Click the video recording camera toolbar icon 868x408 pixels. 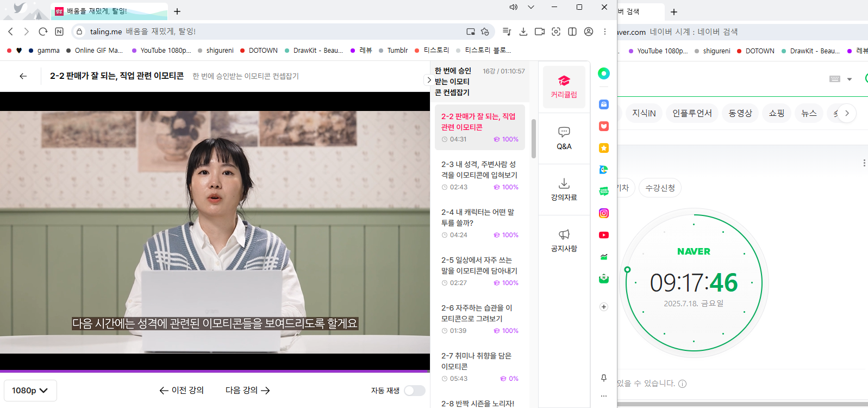point(539,32)
